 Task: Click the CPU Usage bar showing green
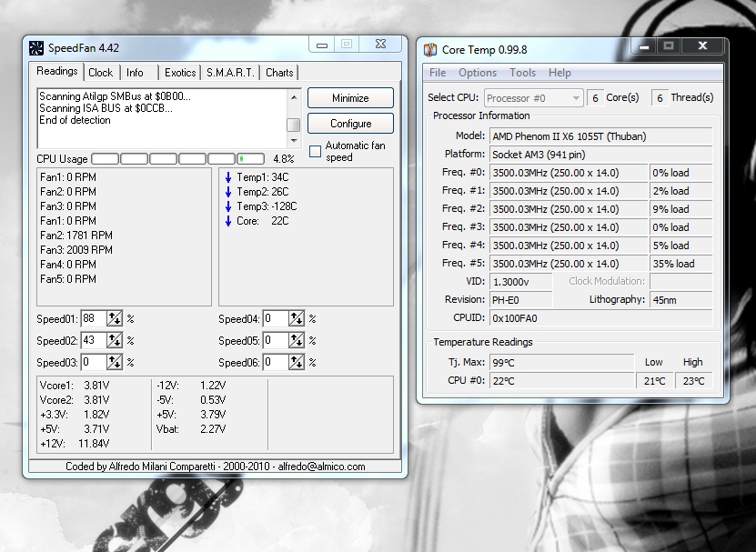pyautogui.click(x=250, y=158)
